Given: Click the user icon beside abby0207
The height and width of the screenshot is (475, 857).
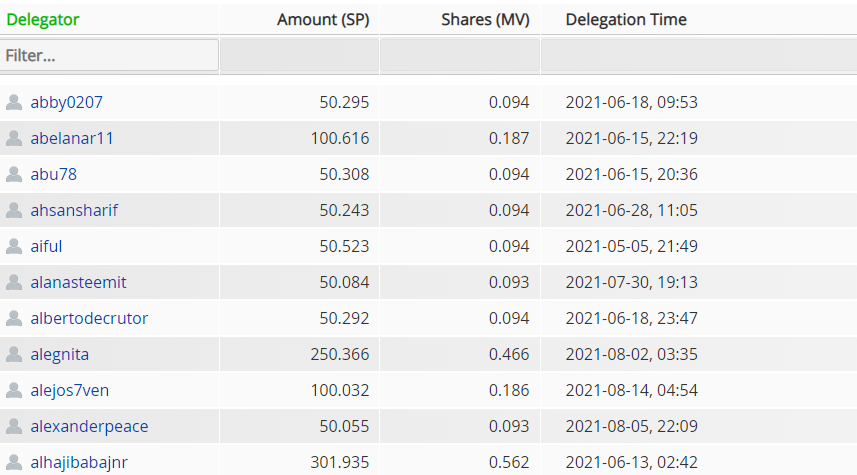Looking at the screenshot, I should point(14,102).
